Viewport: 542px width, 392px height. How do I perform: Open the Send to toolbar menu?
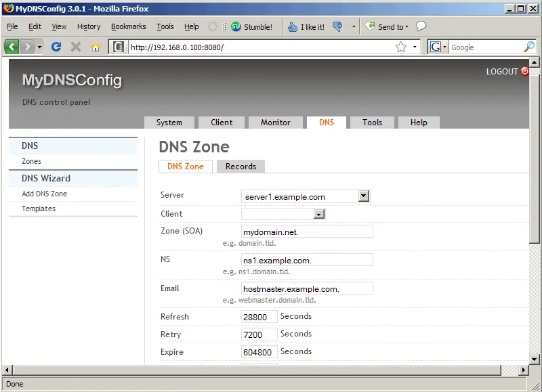(x=387, y=26)
